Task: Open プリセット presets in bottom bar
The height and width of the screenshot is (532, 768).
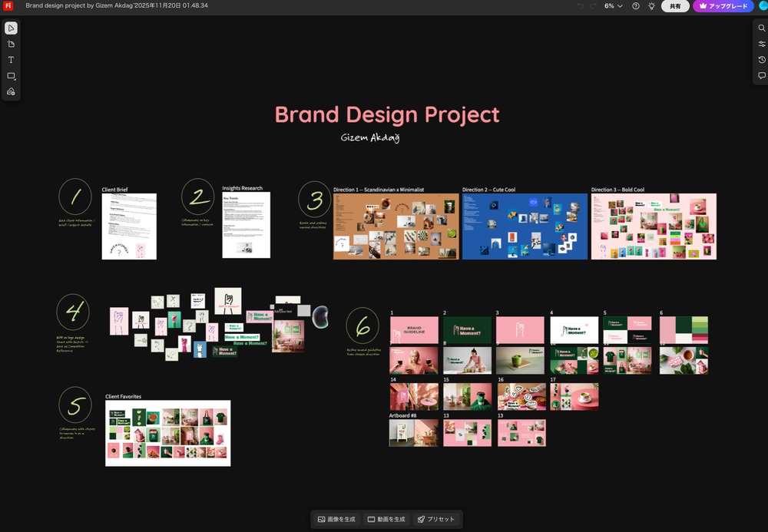Action: click(436, 519)
